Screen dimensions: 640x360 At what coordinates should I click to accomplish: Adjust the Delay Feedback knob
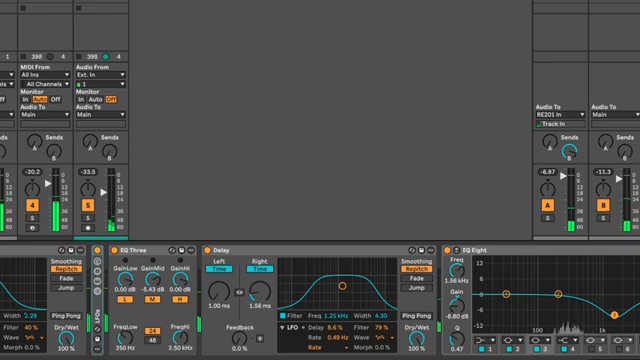pyautogui.click(x=239, y=339)
